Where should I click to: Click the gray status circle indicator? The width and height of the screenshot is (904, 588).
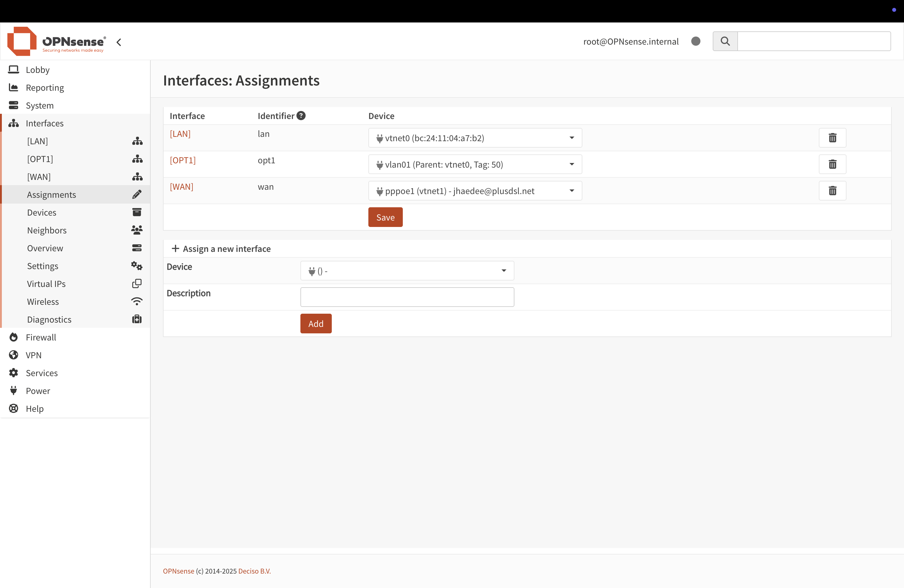point(696,41)
